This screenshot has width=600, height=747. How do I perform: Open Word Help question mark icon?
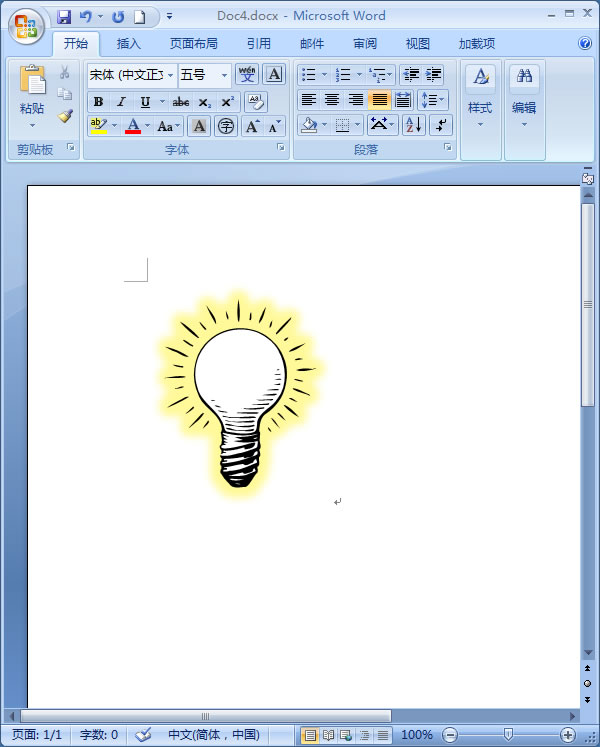tap(585, 44)
